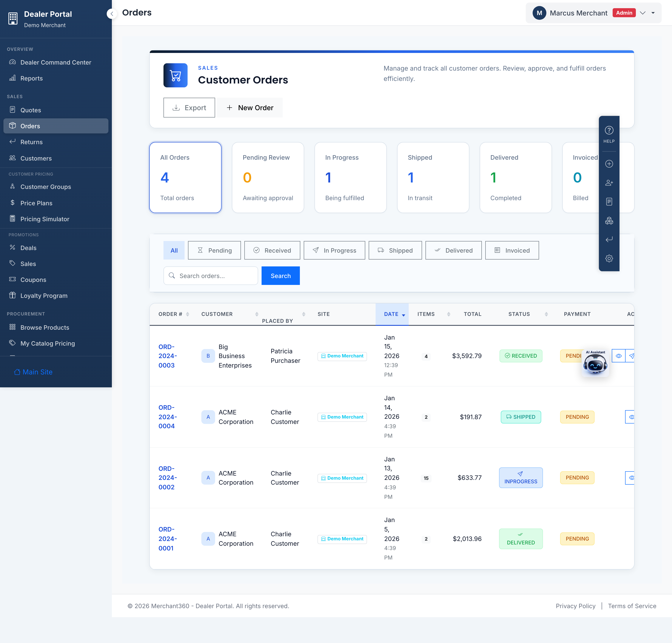The image size is (672, 643).
Task: Expand the user menu chevron
Action: pos(643,13)
